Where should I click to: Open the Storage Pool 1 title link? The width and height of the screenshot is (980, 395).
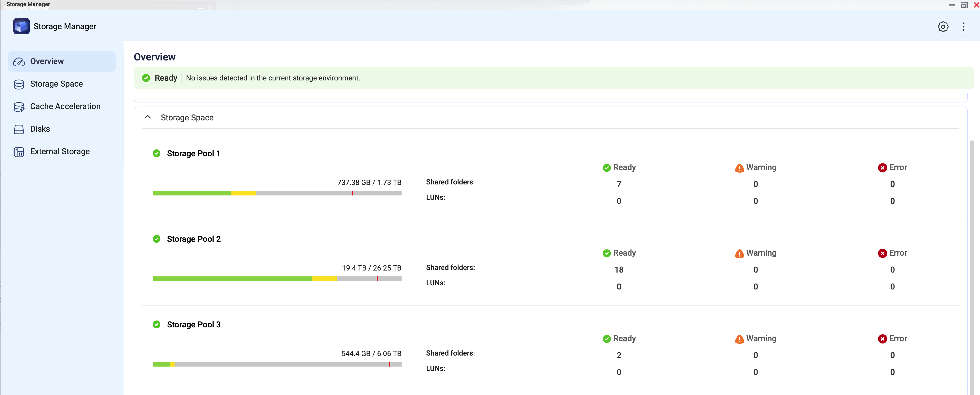193,153
